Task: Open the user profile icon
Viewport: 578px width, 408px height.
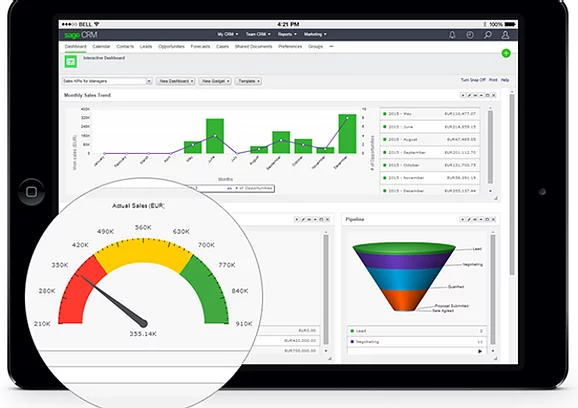Action: coord(505,35)
